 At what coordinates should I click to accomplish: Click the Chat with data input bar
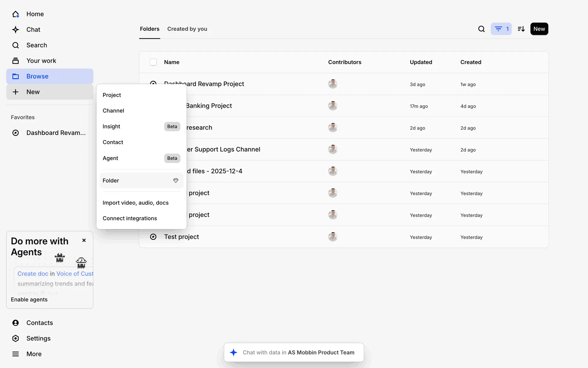(x=294, y=352)
